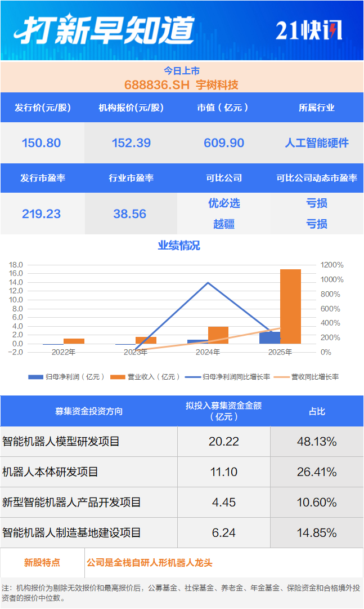The image size is (364, 609).
Task: Click percentage 10.60%
Action: (x=317, y=502)
